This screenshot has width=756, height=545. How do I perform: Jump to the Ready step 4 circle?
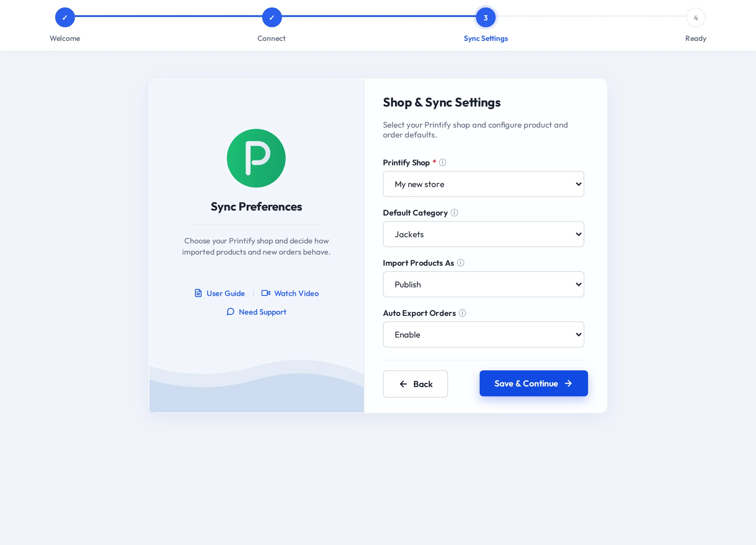pyautogui.click(x=696, y=17)
